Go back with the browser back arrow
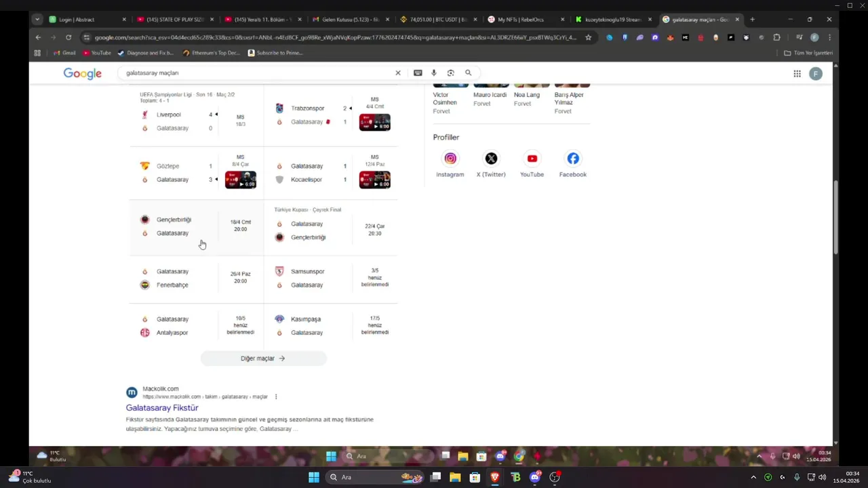This screenshot has width=868, height=488. coord(38,37)
